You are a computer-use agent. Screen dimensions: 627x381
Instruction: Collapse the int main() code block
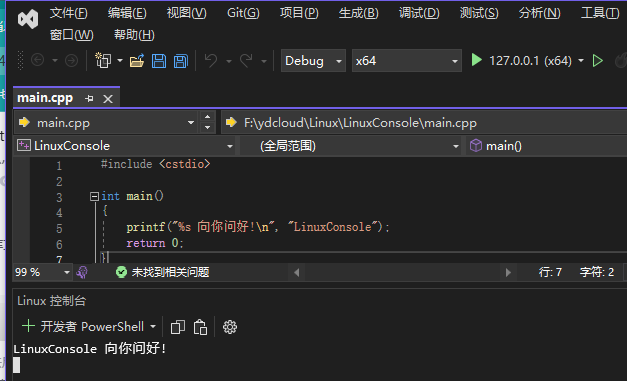94,196
